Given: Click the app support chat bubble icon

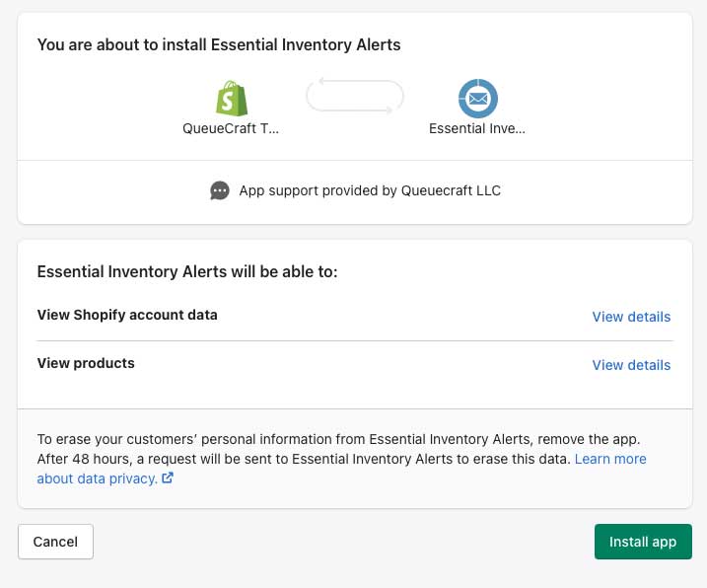Looking at the screenshot, I should coord(220,190).
